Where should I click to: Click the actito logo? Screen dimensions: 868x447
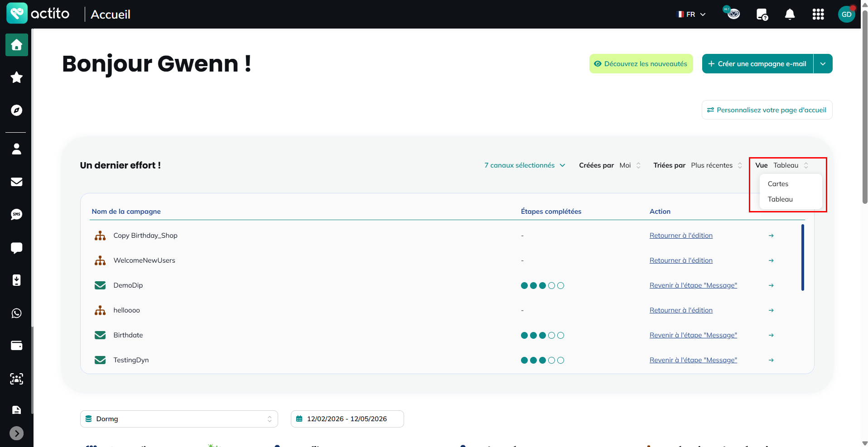pyautogui.click(x=38, y=14)
